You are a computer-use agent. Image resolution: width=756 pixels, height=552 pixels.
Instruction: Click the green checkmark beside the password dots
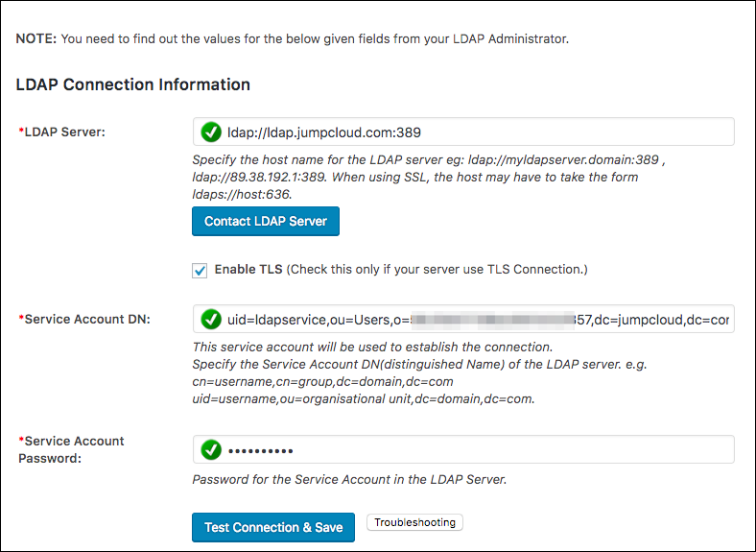pos(211,449)
